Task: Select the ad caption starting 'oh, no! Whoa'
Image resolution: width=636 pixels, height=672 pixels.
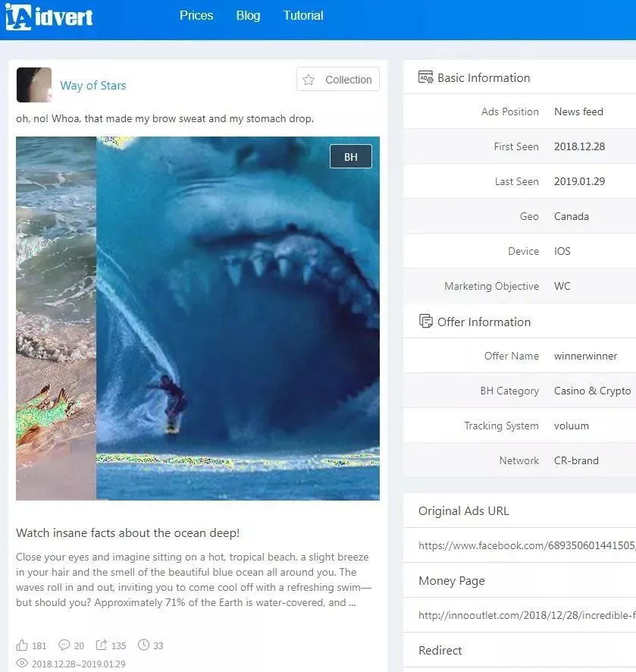Action: coord(165,119)
